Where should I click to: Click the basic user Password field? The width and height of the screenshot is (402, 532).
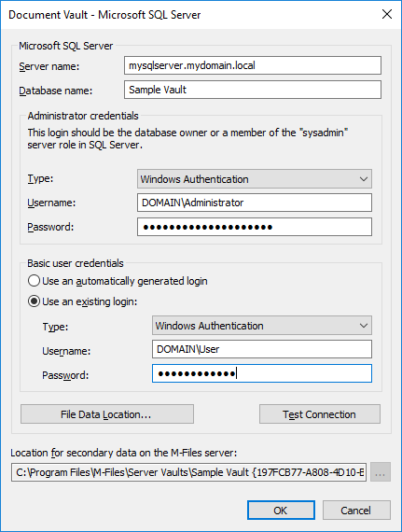click(x=262, y=373)
